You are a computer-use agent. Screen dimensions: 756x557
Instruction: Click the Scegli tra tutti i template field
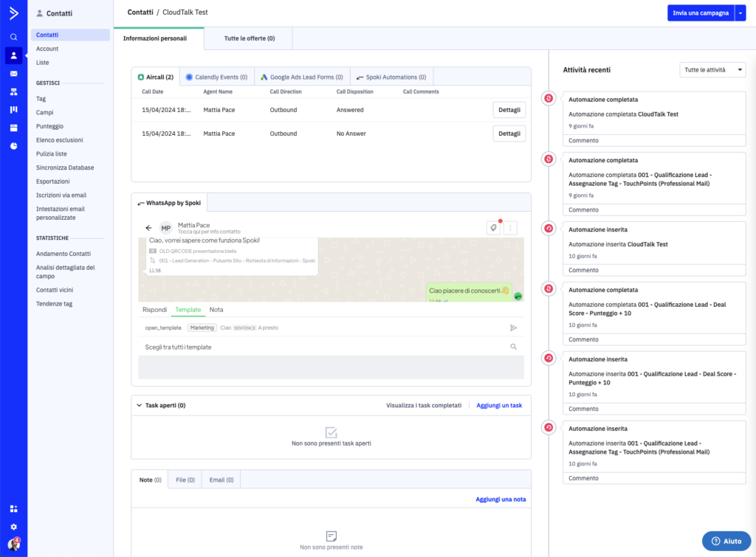(331, 347)
